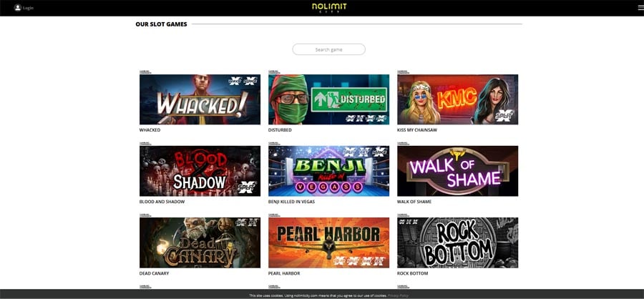
Task: Open the Dead Canary thumbnail
Action: point(200,242)
